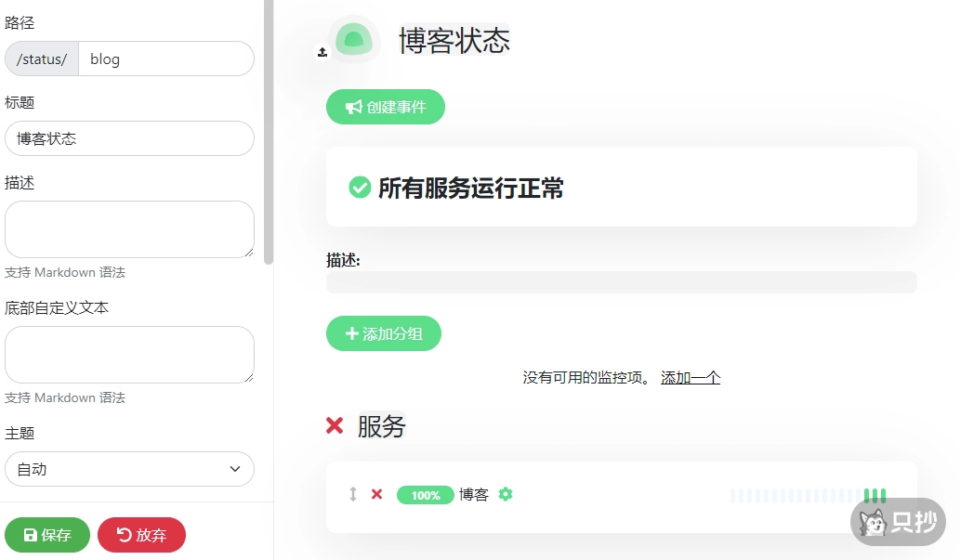
Task: Click the 底部自定义文本 footer text box
Action: pyautogui.click(x=129, y=354)
